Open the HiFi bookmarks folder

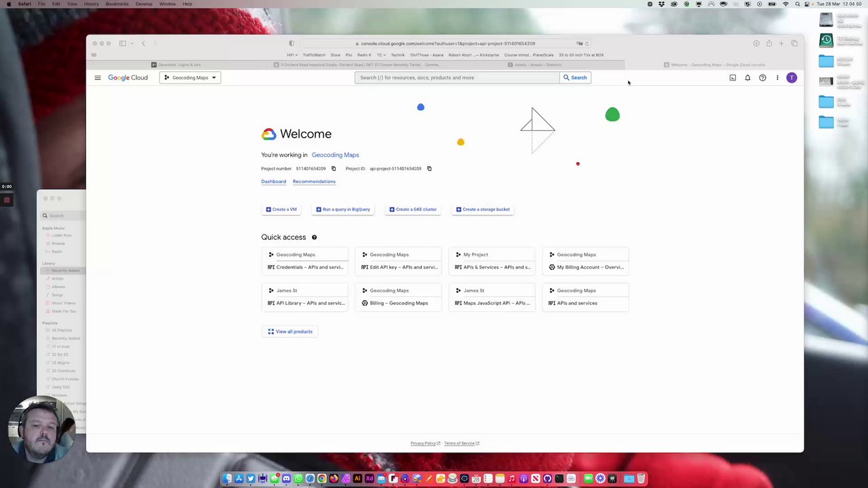tap(292, 55)
